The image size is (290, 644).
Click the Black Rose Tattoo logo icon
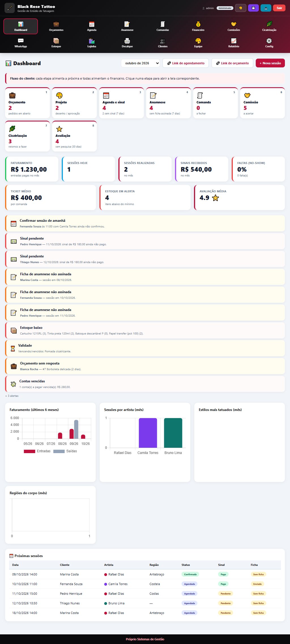tap(10, 8)
